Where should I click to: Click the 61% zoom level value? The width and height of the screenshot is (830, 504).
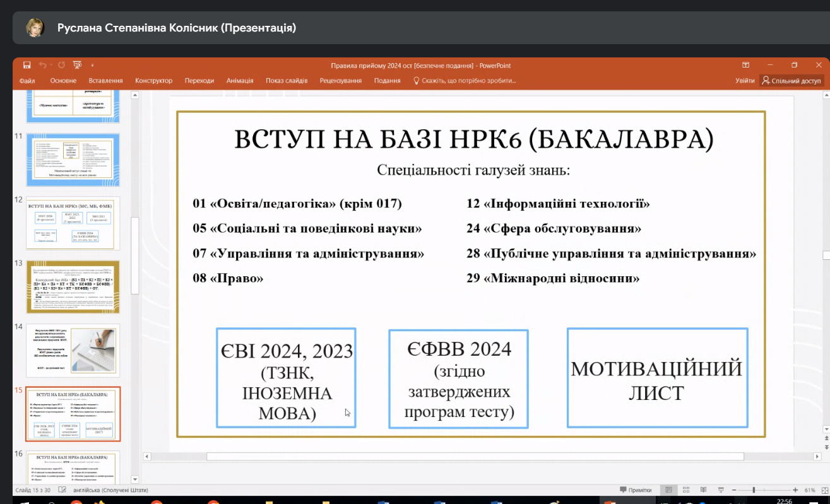[x=810, y=489]
